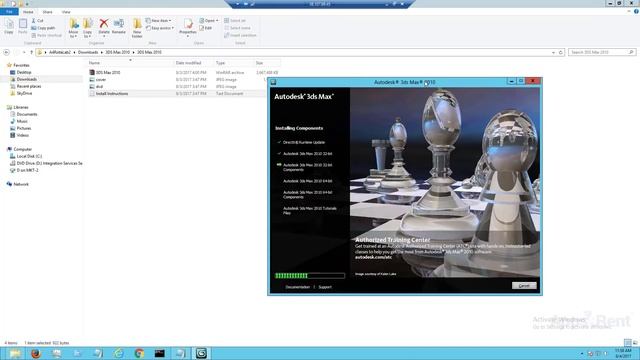This screenshot has width=640, height=360.
Task: Click Paste shortcut in ribbon
Action: tap(47, 35)
